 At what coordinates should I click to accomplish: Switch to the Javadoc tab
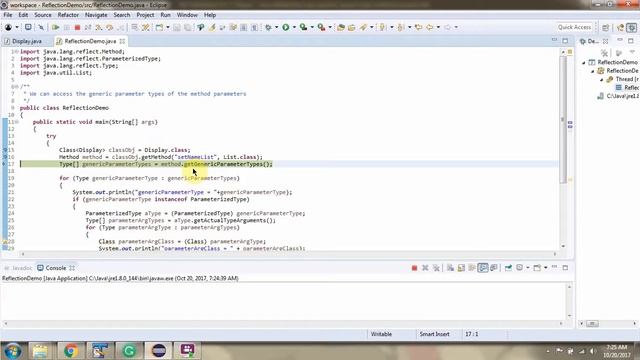18,268
